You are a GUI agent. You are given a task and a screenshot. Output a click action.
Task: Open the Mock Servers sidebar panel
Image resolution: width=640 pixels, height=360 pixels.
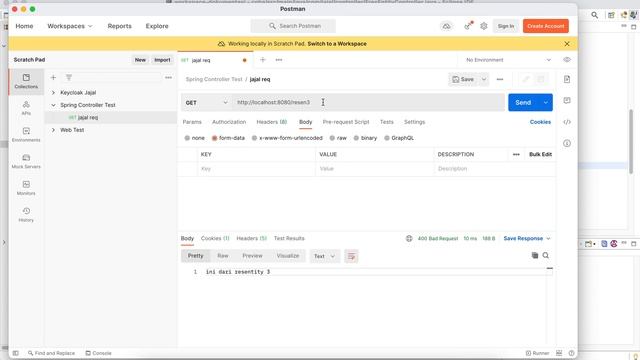click(26, 162)
